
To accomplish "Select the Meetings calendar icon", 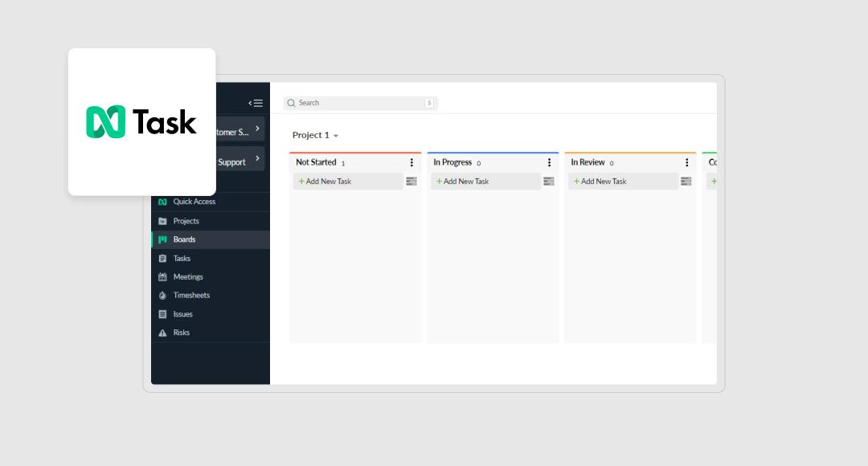I will [162, 276].
